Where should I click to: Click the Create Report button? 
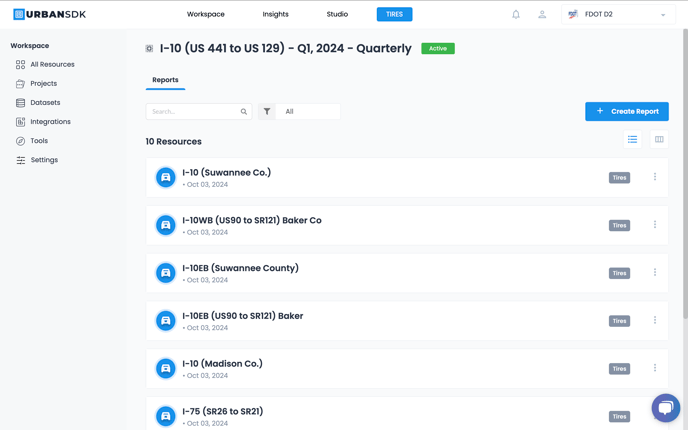[x=626, y=111]
